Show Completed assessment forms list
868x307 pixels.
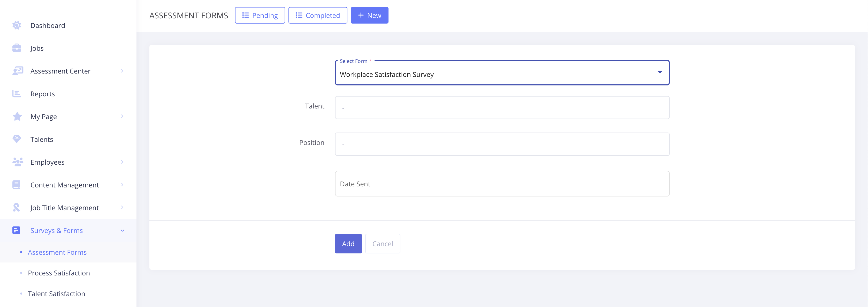point(317,16)
